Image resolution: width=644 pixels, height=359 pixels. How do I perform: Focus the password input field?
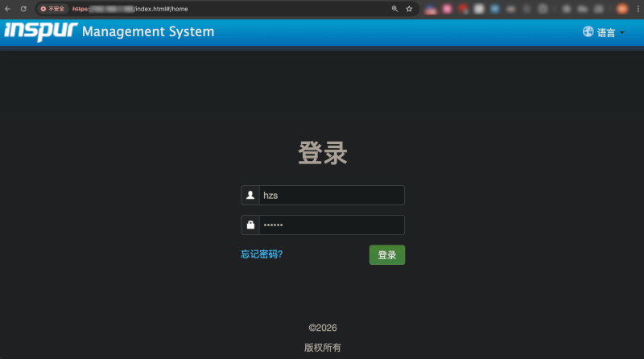pos(332,225)
